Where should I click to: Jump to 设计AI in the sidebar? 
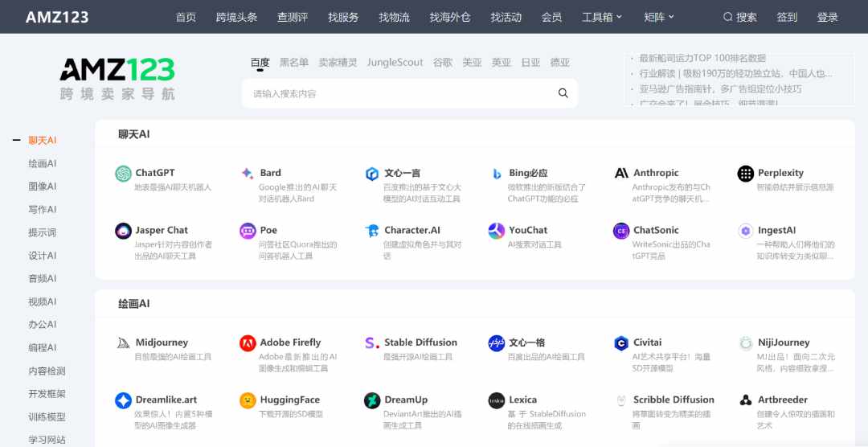click(x=43, y=256)
